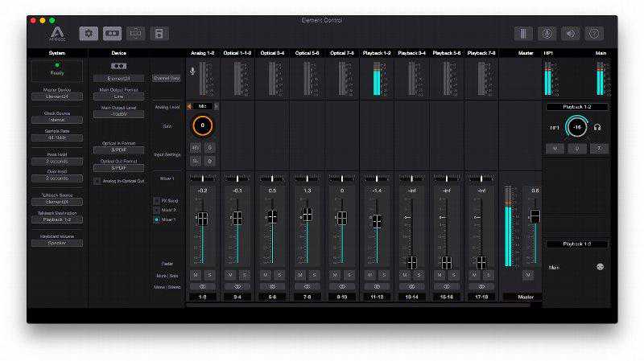The image size is (644, 361).
Task: Click the microphone icon on Analog 1-2
Action: (192, 72)
